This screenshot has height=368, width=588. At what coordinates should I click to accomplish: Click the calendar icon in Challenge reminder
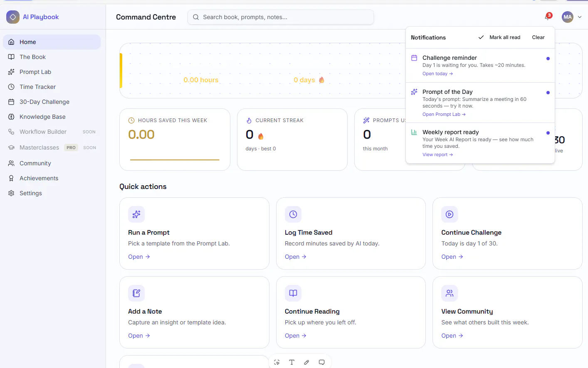pos(414,58)
